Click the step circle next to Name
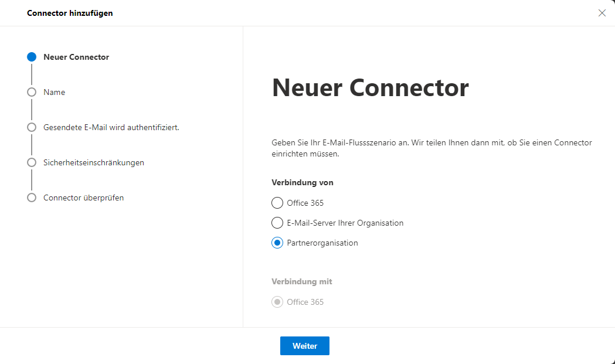Image resolution: width=615 pixels, height=364 pixels. [32, 92]
